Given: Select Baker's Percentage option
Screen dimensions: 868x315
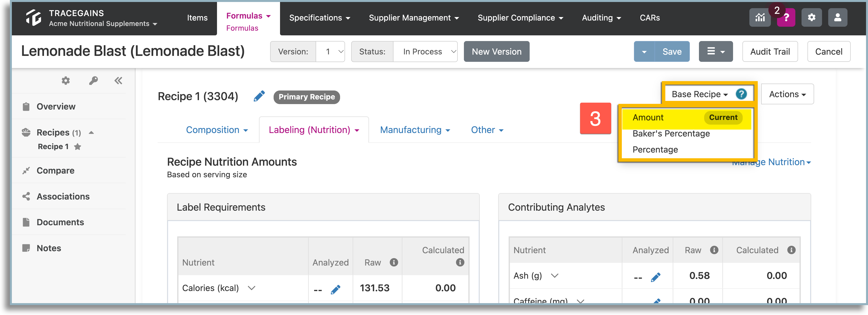Looking at the screenshot, I should [671, 134].
